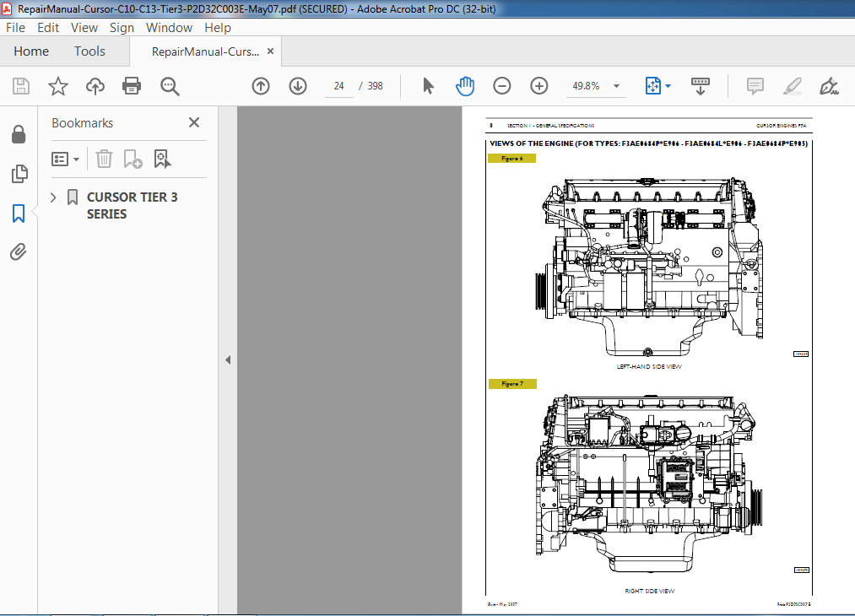Zoom out with minus button
855x616 pixels.
point(501,86)
